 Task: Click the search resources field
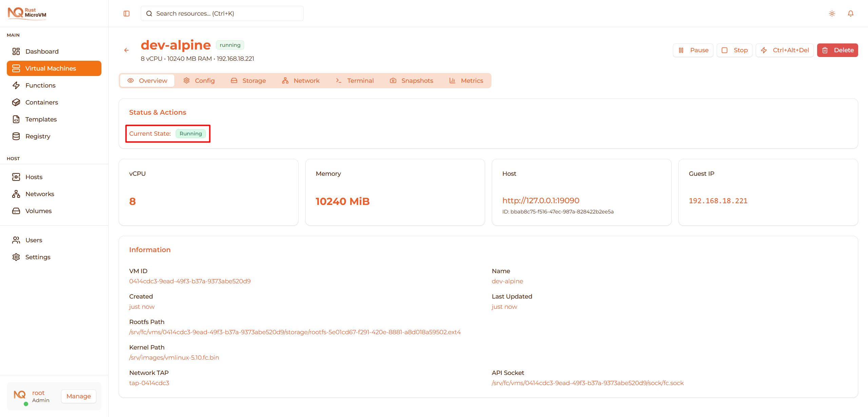(222, 13)
